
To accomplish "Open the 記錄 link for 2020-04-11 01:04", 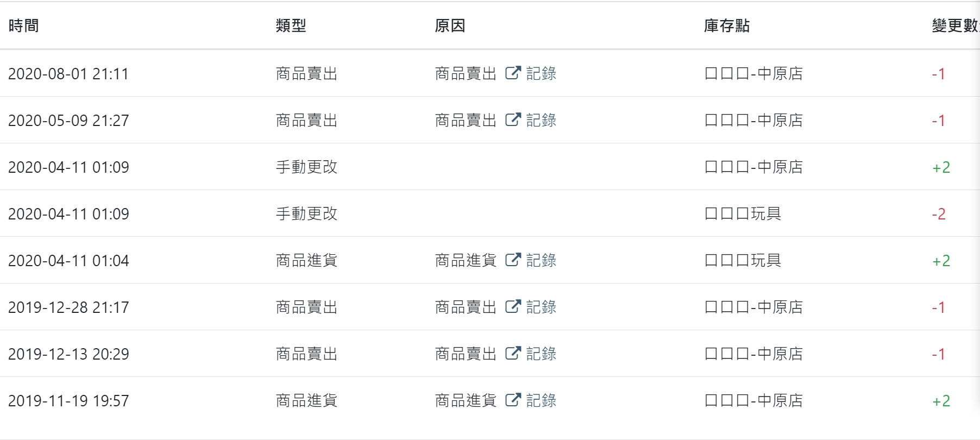I will click(x=541, y=260).
